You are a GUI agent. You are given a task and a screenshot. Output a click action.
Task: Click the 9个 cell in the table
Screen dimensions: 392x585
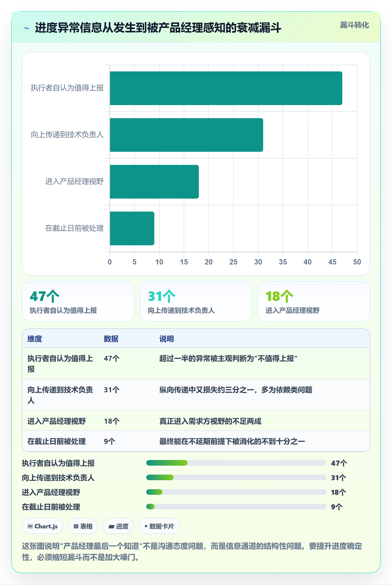[109, 441]
